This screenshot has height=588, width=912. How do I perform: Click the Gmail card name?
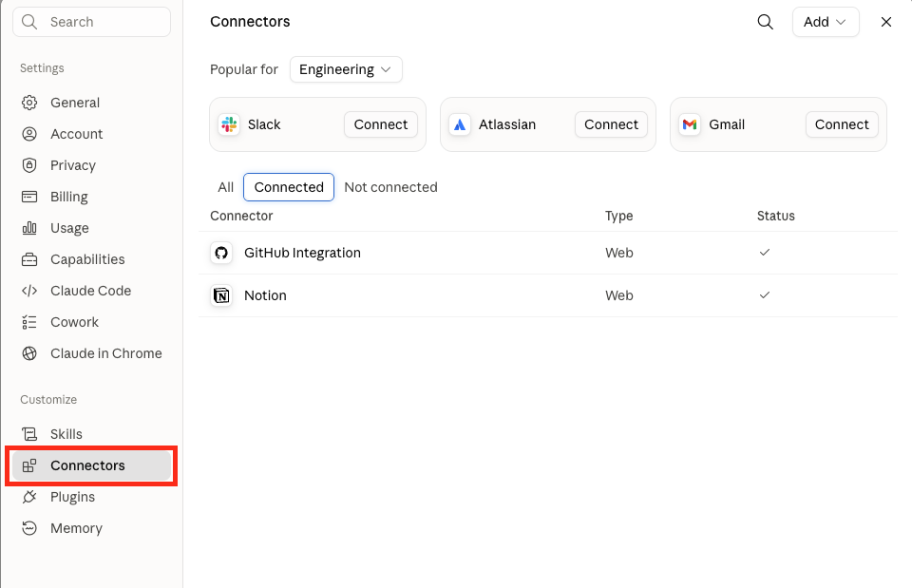(x=727, y=124)
